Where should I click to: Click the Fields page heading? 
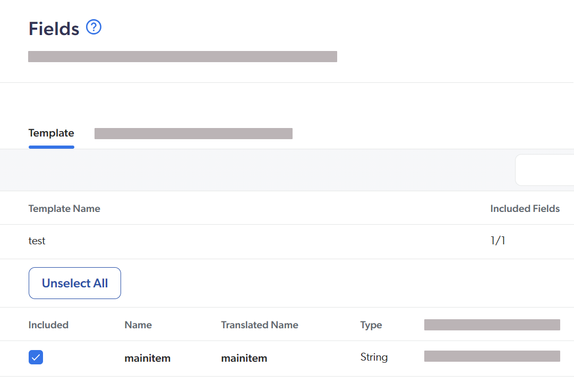(x=54, y=29)
